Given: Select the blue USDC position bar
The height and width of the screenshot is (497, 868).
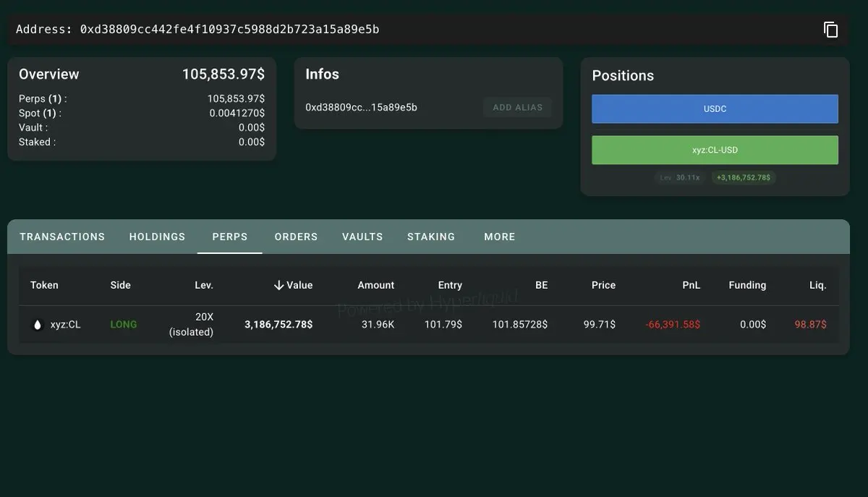Looking at the screenshot, I should (x=715, y=109).
